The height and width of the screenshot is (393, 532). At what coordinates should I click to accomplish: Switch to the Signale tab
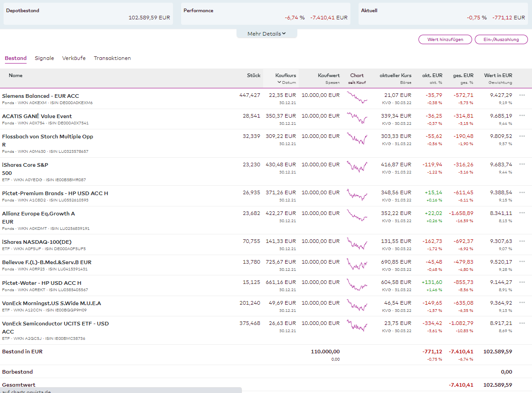pos(44,58)
